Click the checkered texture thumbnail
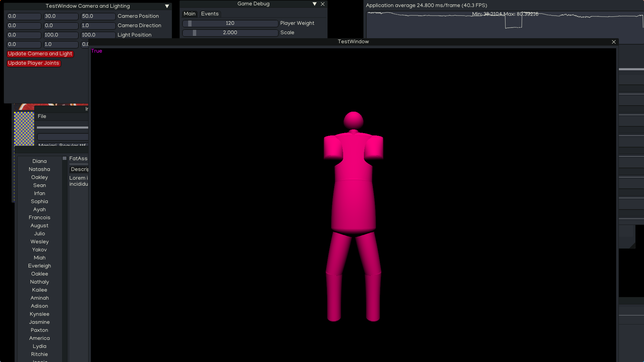This screenshot has width=644, height=362. (x=24, y=128)
